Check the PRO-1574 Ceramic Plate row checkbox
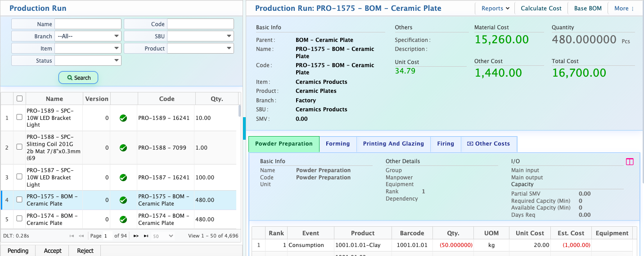Screen dimensions: 644x256 tap(19, 219)
